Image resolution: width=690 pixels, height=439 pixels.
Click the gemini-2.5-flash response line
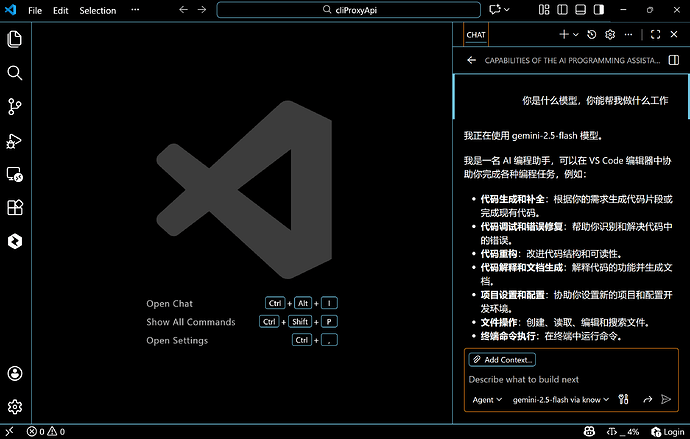(x=533, y=135)
